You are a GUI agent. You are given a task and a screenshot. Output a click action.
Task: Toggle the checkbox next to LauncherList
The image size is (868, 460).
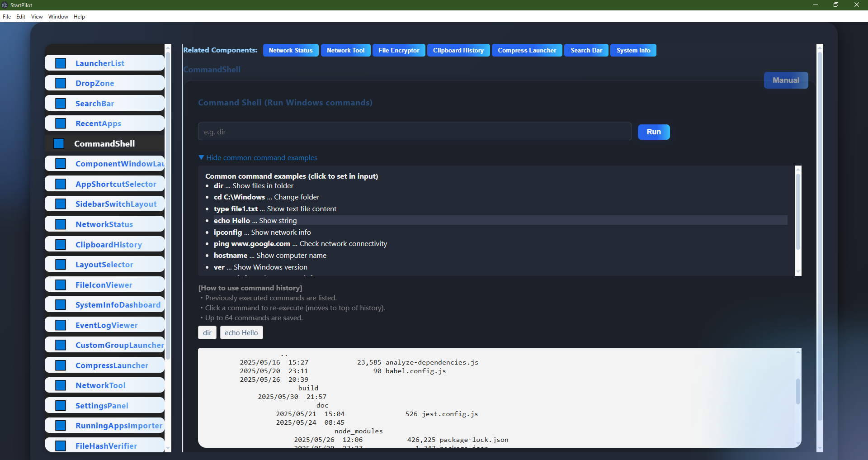[x=60, y=63]
